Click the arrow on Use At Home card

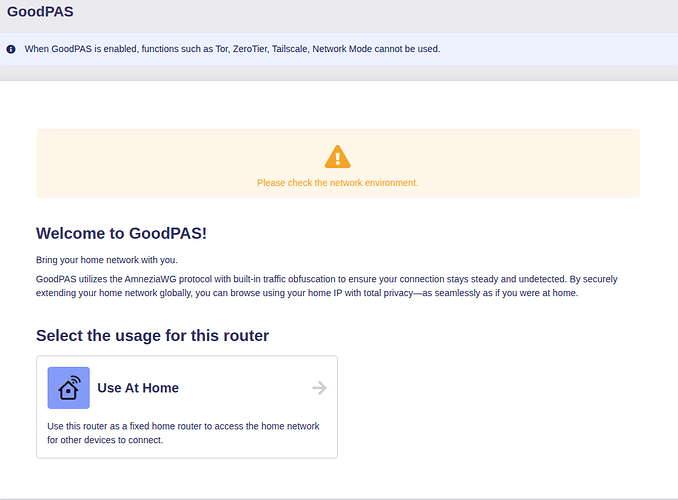(320, 388)
